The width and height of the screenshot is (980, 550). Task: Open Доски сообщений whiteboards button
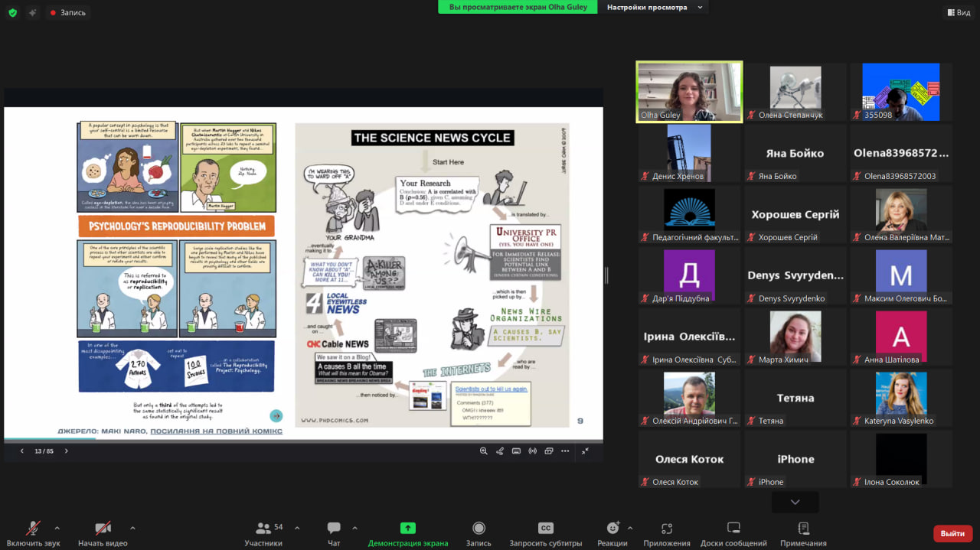[x=733, y=534]
